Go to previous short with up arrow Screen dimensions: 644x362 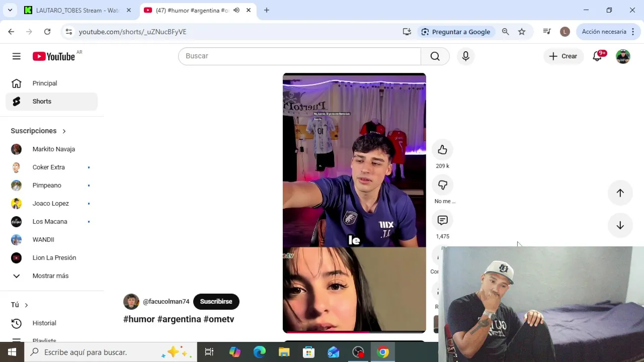click(620, 193)
